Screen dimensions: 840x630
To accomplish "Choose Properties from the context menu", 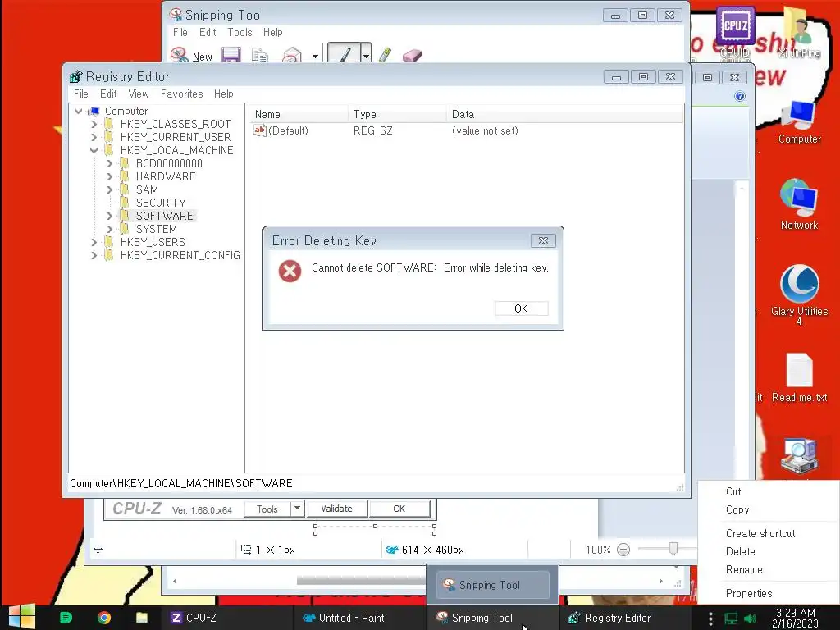I will click(x=749, y=594).
